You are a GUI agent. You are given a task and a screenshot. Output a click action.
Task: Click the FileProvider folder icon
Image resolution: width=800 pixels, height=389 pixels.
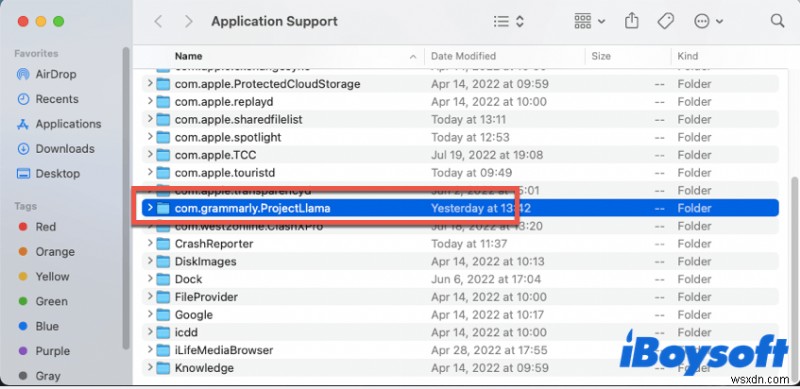point(163,297)
